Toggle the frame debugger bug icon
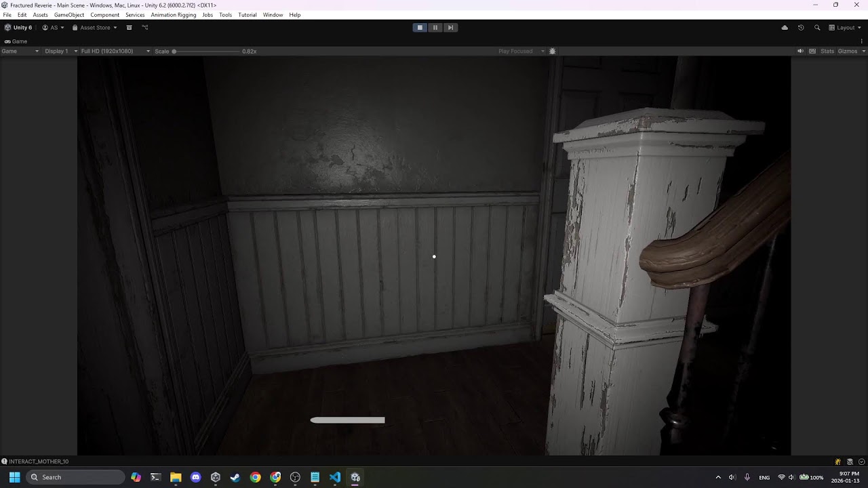The width and height of the screenshot is (868, 488). pyautogui.click(x=553, y=51)
